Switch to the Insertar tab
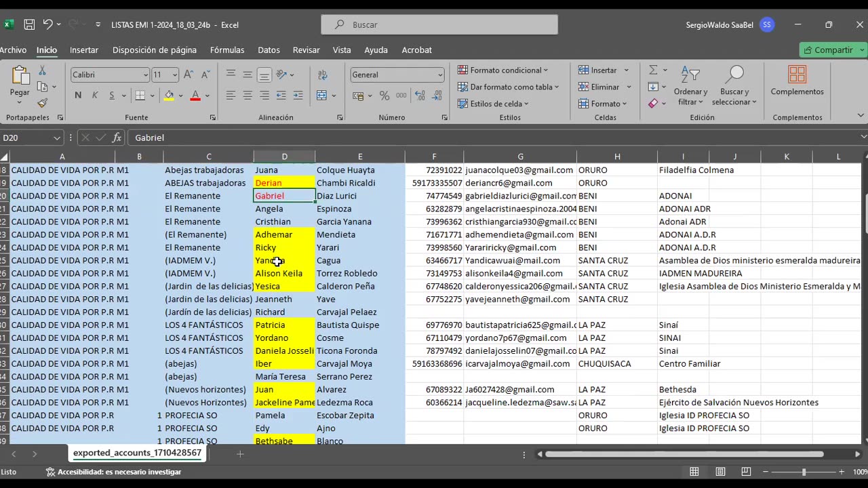The image size is (868, 488). point(84,50)
